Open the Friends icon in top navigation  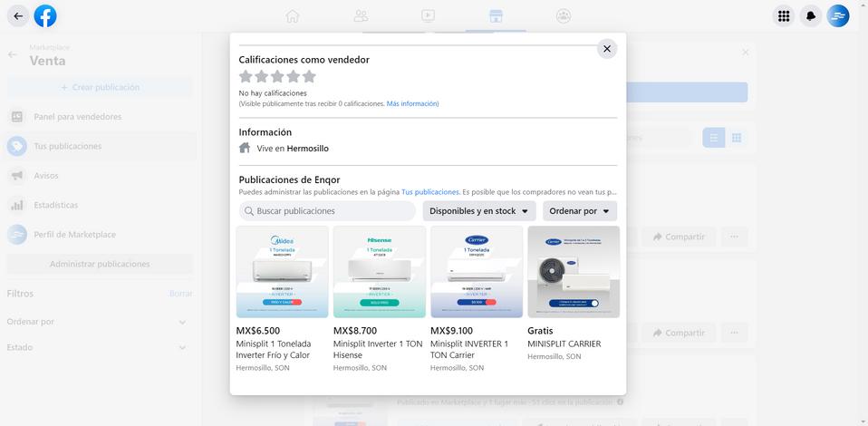361,16
